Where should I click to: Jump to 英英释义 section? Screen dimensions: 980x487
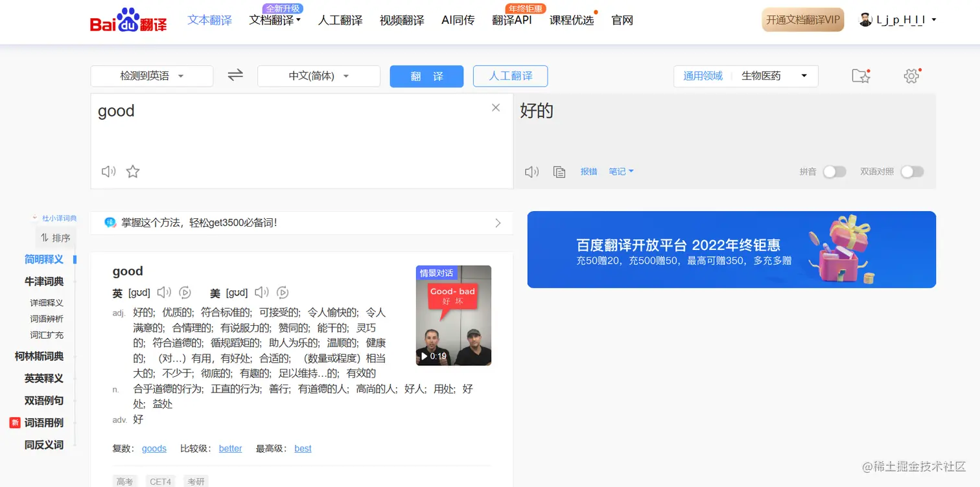tap(44, 378)
